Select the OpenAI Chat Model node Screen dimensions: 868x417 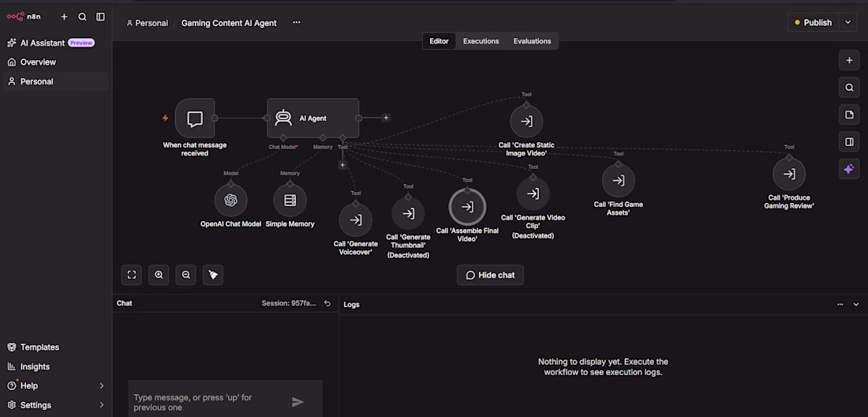(x=231, y=201)
